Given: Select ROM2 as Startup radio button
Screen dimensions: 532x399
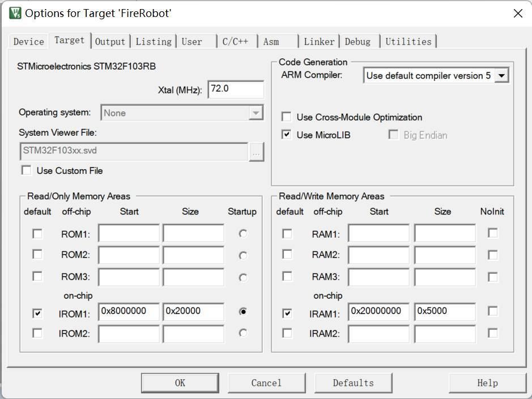Looking at the screenshot, I should pos(243,255).
